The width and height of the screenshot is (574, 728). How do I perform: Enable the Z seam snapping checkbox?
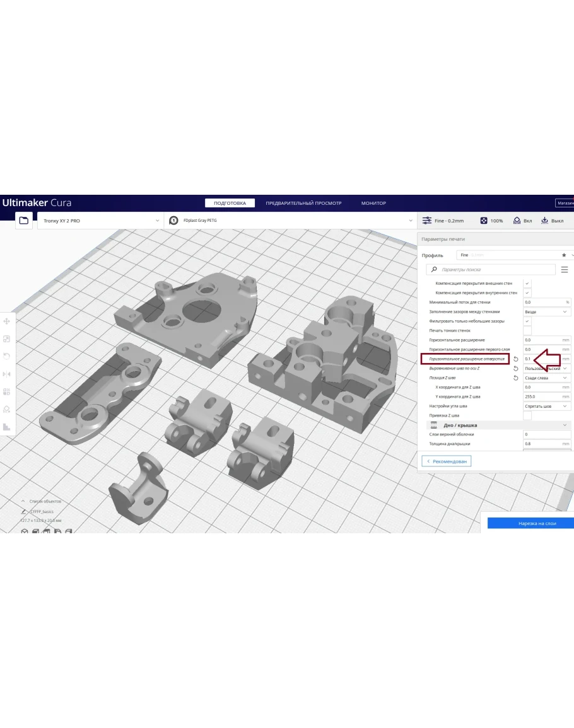pyautogui.click(x=527, y=416)
